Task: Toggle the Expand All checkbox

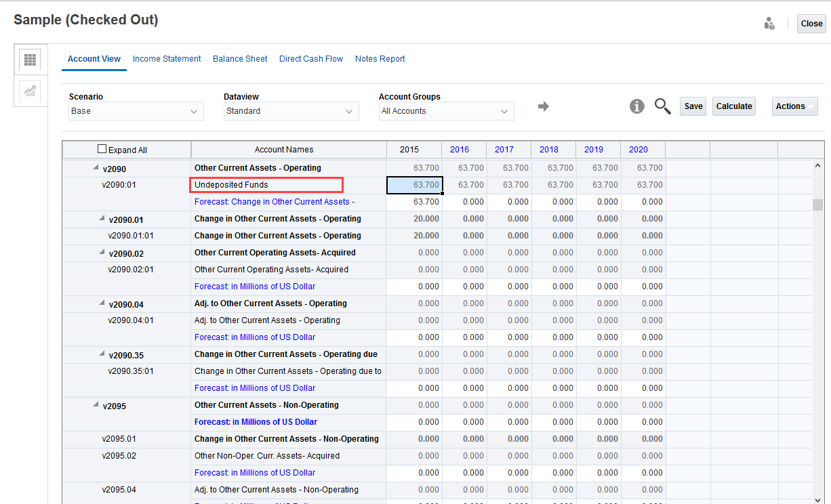Action: pos(102,149)
